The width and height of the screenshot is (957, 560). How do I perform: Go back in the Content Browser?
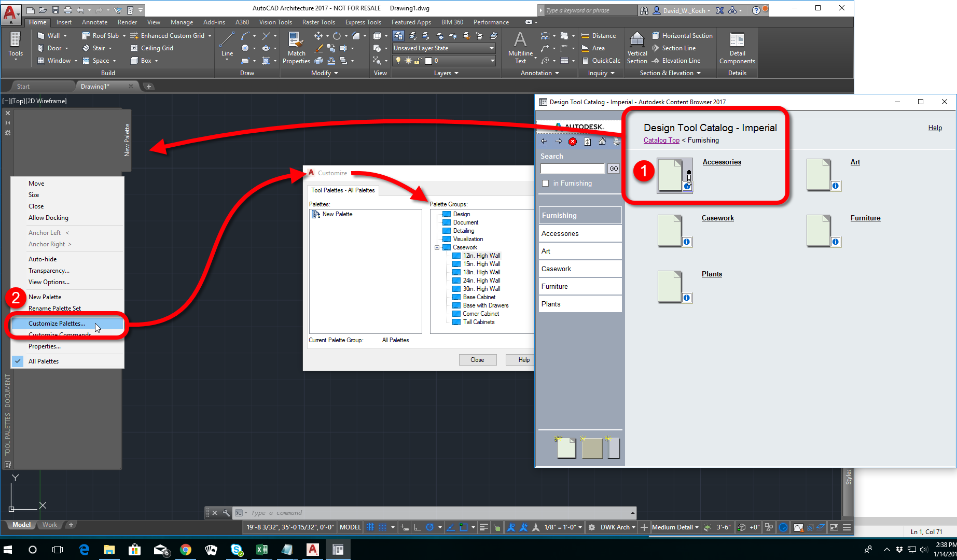544,142
